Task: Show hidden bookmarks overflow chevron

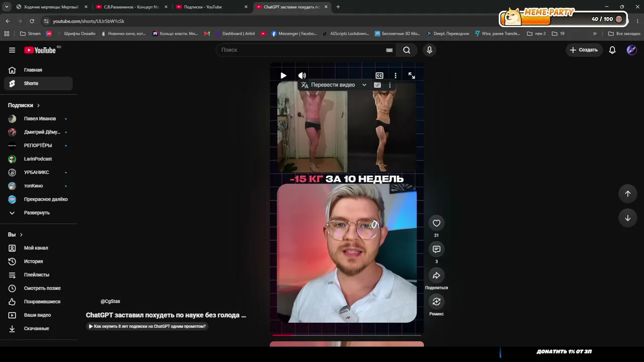Action: (x=595, y=34)
